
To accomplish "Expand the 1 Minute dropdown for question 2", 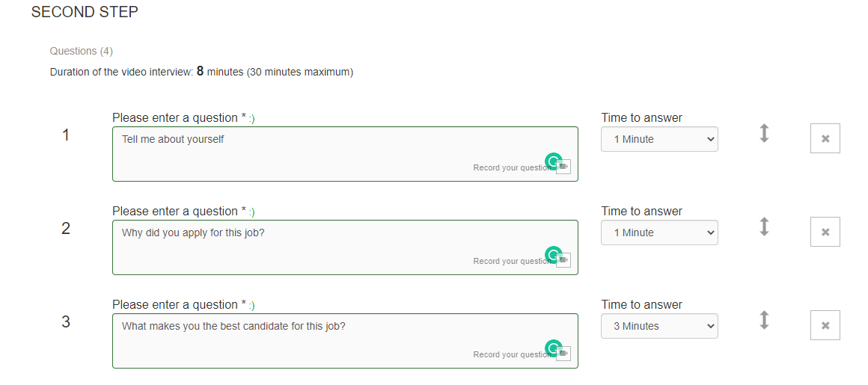I will [x=659, y=233].
